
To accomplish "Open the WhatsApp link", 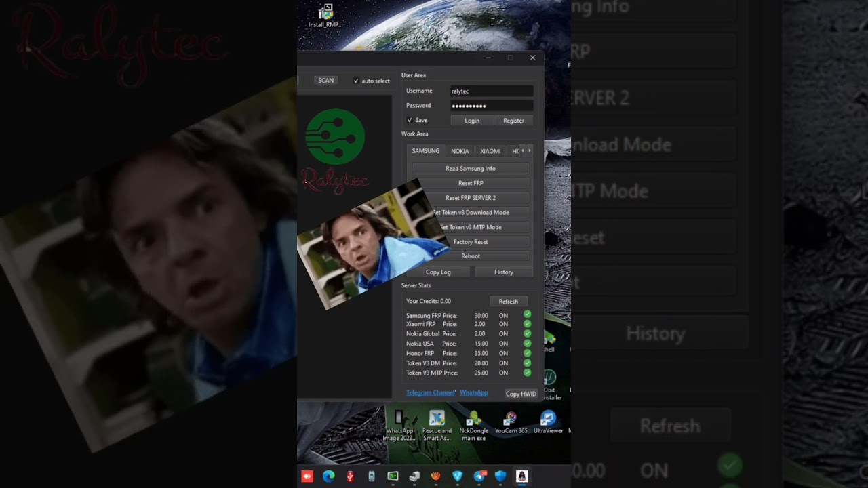I will (x=473, y=393).
